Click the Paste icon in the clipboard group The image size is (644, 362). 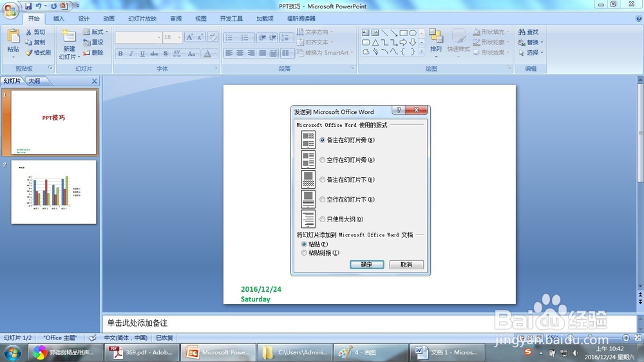pos(13,37)
